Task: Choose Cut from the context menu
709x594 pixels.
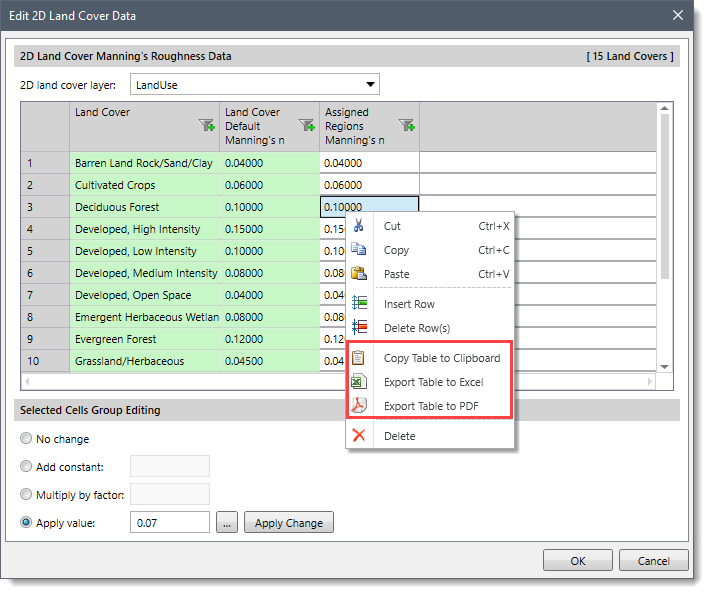Action: pos(430,226)
